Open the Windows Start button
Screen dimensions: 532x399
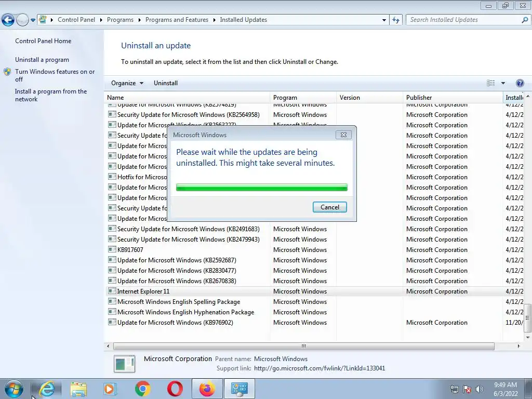(14, 389)
